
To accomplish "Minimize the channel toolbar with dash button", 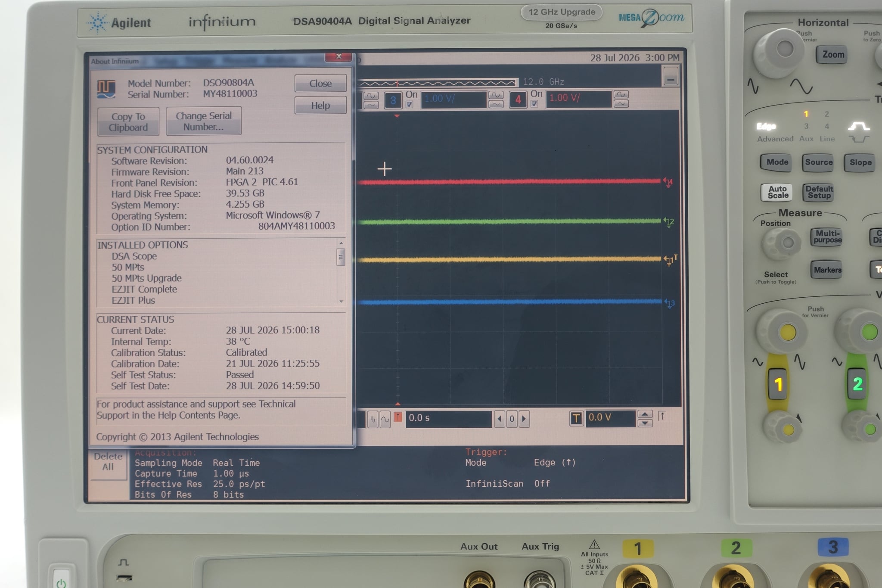I will (671, 77).
